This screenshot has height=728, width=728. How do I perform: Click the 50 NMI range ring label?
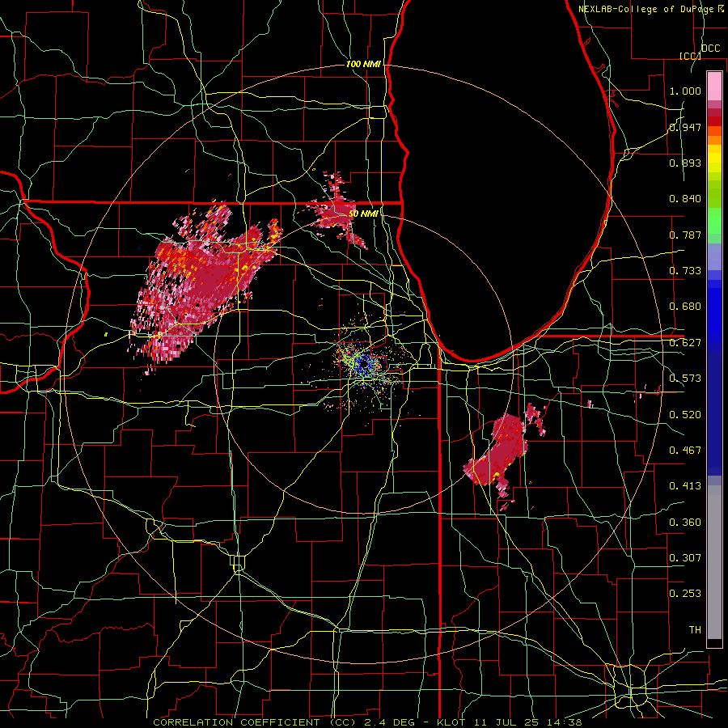[363, 214]
